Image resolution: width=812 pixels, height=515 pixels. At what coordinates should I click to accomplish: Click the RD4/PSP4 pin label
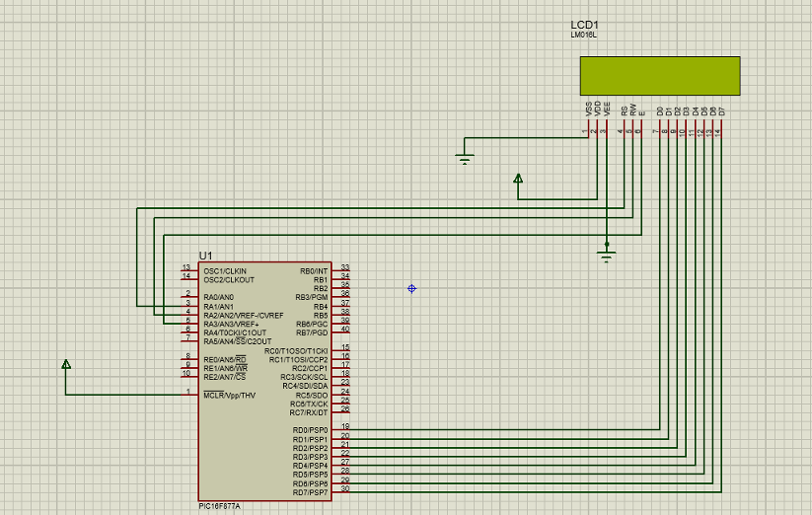(310, 467)
